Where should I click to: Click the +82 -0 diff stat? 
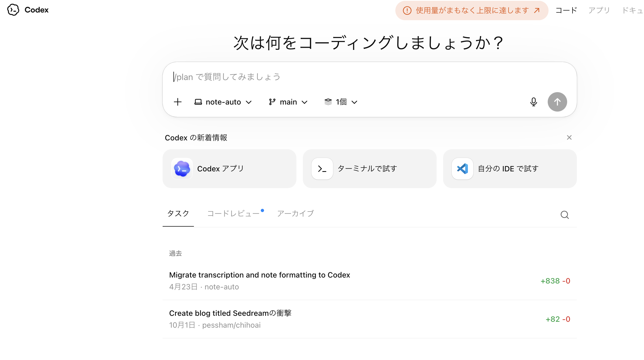[x=558, y=319]
